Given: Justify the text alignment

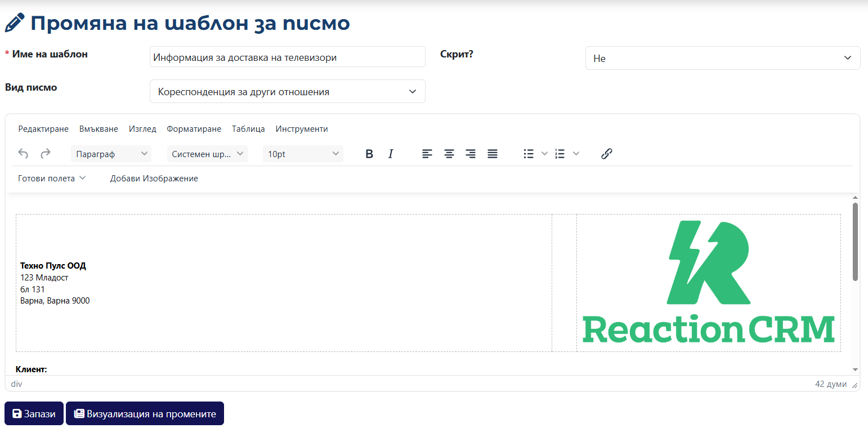Looking at the screenshot, I should pos(493,154).
